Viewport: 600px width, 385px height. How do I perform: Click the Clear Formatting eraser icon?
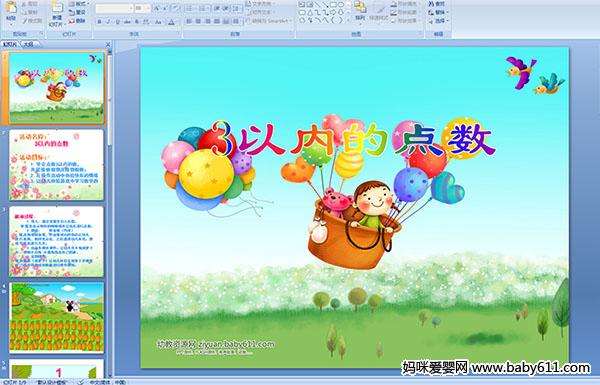coord(176,8)
